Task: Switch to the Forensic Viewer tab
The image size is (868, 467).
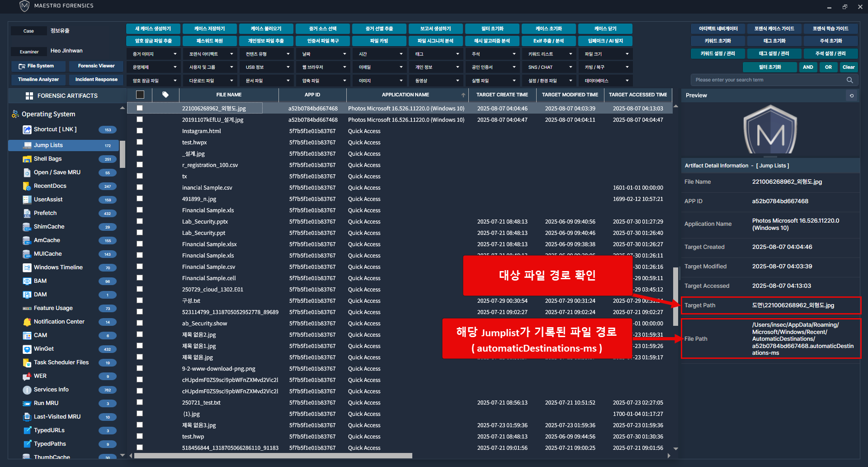Action: click(x=96, y=66)
